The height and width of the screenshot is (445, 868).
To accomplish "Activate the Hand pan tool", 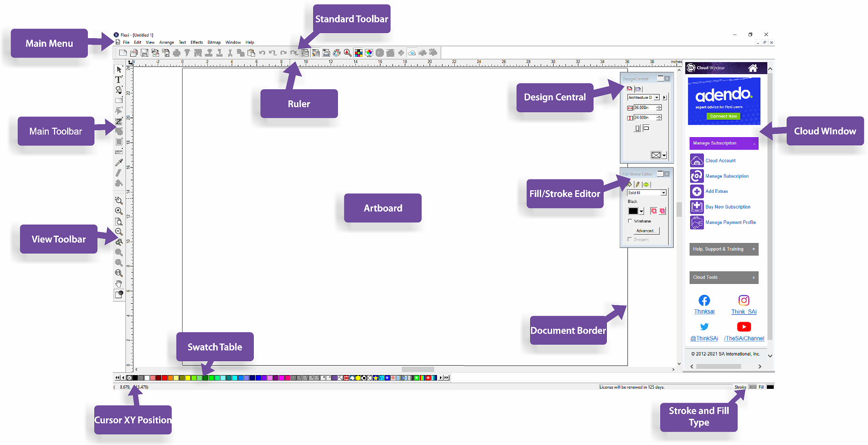I will pos(119,283).
